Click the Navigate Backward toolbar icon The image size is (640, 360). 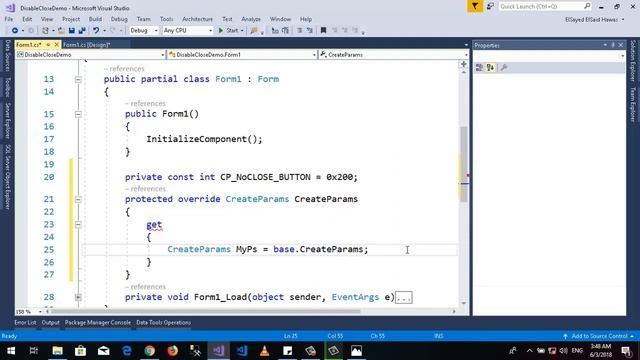click(15, 31)
